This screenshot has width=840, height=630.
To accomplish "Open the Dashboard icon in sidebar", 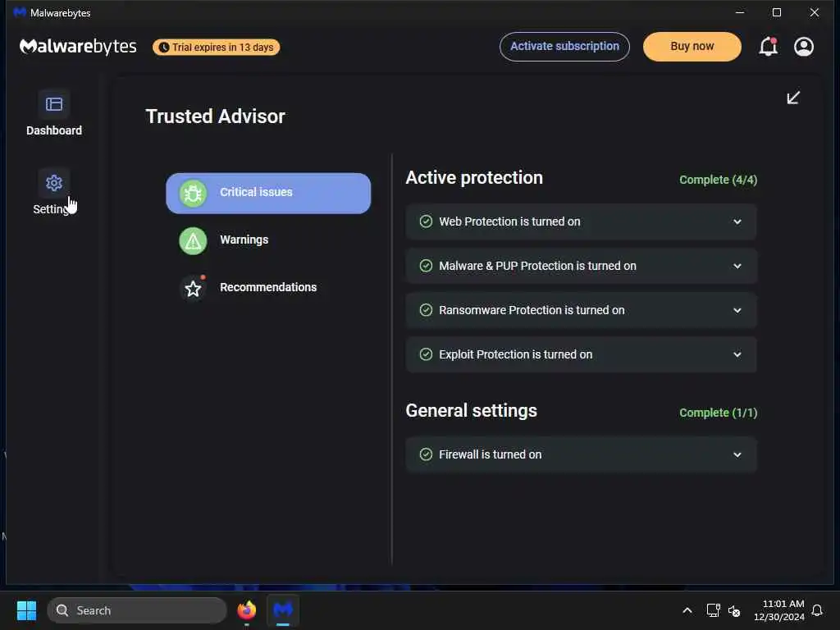I will click(x=54, y=104).
